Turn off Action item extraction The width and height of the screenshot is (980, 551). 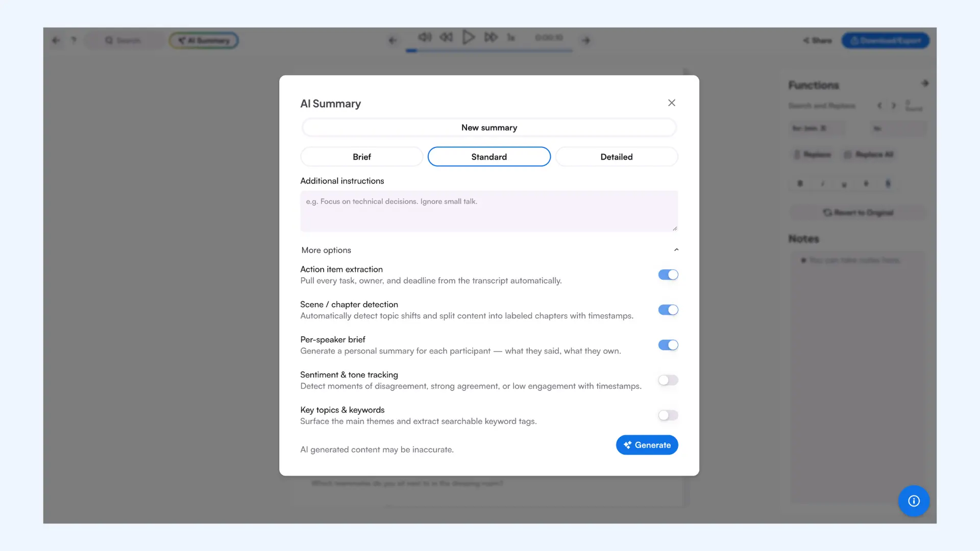[668, 275]
